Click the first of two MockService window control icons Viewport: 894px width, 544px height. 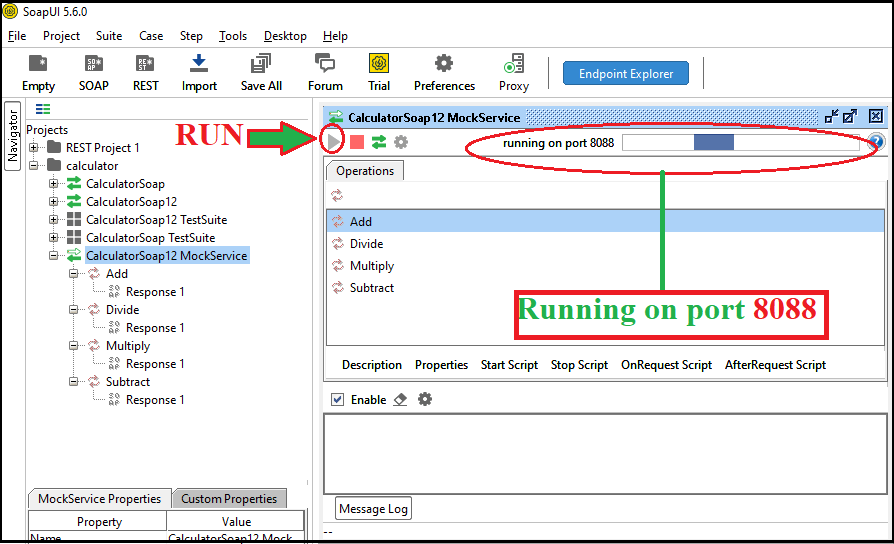(832, 116)
